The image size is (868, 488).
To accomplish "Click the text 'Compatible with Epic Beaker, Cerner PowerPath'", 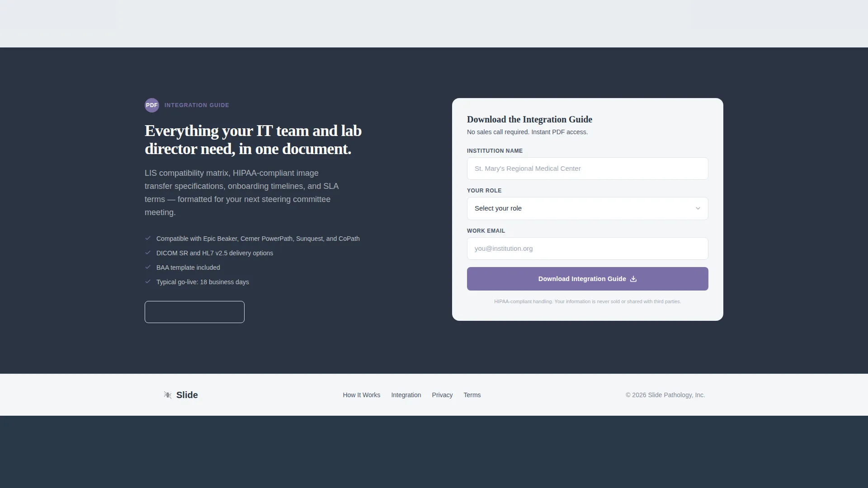I will [x=258, y=239].
